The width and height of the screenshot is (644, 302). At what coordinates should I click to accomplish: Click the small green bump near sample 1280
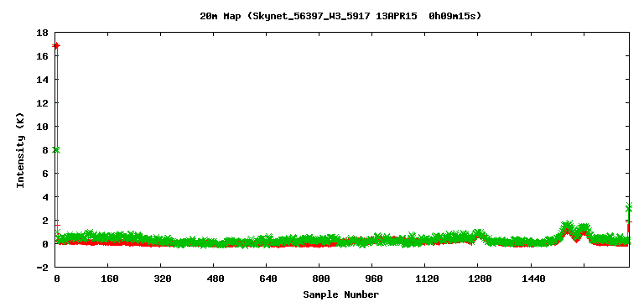point(478,234)
